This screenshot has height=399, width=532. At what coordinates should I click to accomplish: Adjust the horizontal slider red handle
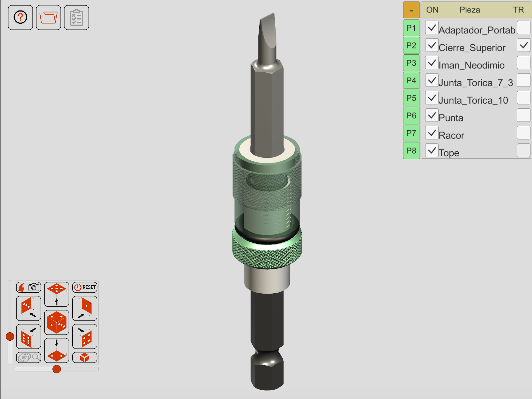56,369
